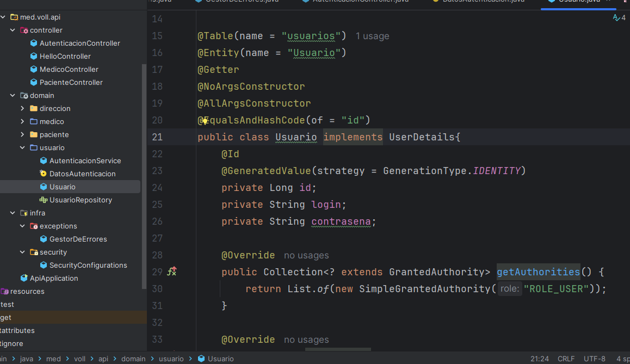
Task: Click the Usuario class icon in breadcrumb
Action: click(x=201, y=359)
